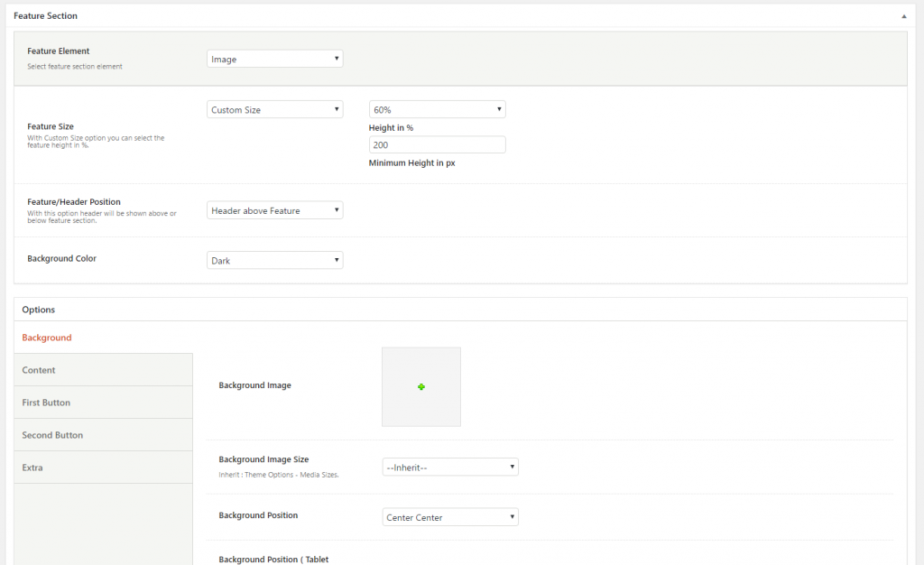The height and width of the screenshot is (565, 924).
Task: Click the green plus add image icon
Action: (421, 387)
